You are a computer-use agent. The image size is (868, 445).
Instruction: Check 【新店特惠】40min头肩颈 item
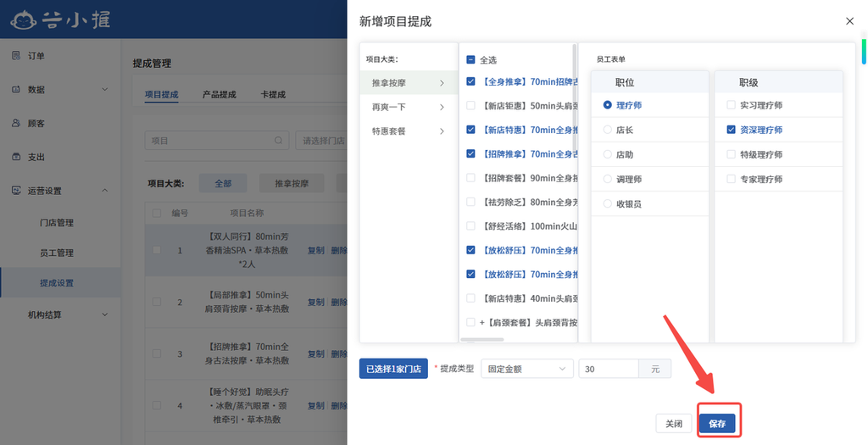click(x=470, y=298)
